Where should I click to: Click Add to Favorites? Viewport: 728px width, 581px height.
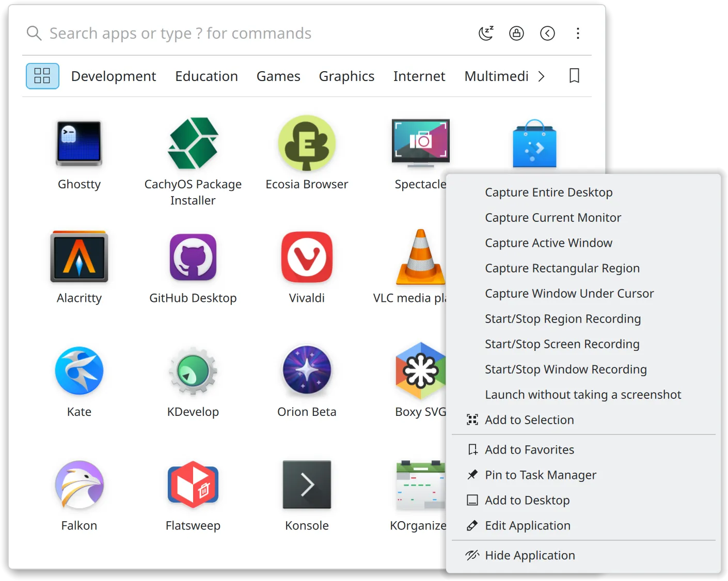(x=583, y=450)
